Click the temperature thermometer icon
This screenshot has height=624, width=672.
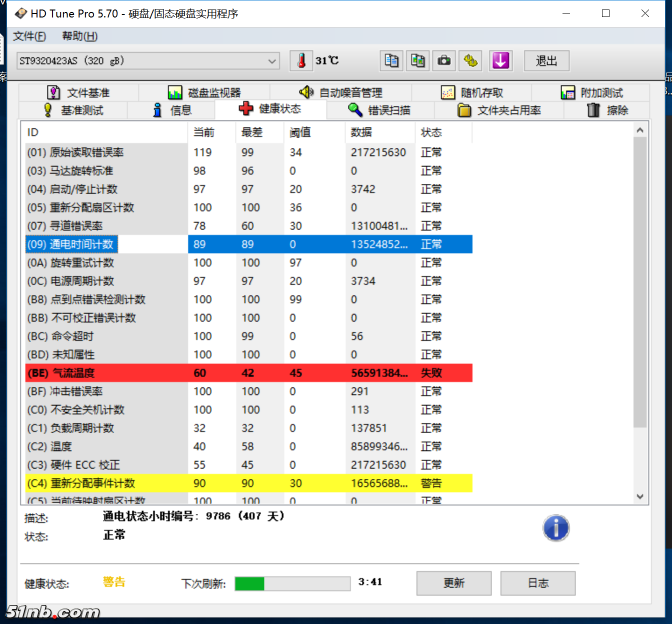coord(301,60)
